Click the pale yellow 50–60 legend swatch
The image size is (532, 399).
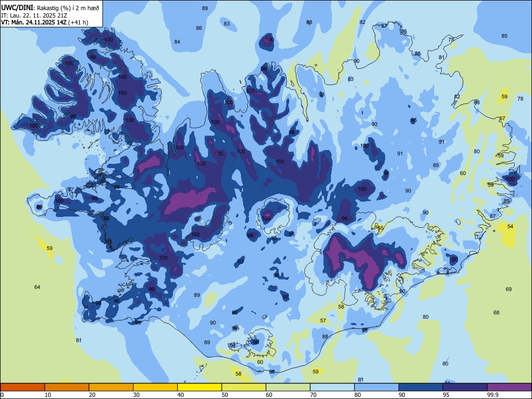point(244,387)
